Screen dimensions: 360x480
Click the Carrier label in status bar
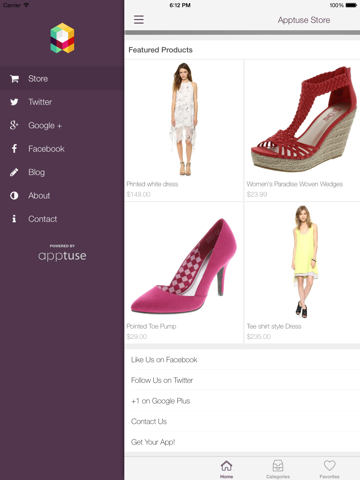pyautogui.click(x=12, y=5)
